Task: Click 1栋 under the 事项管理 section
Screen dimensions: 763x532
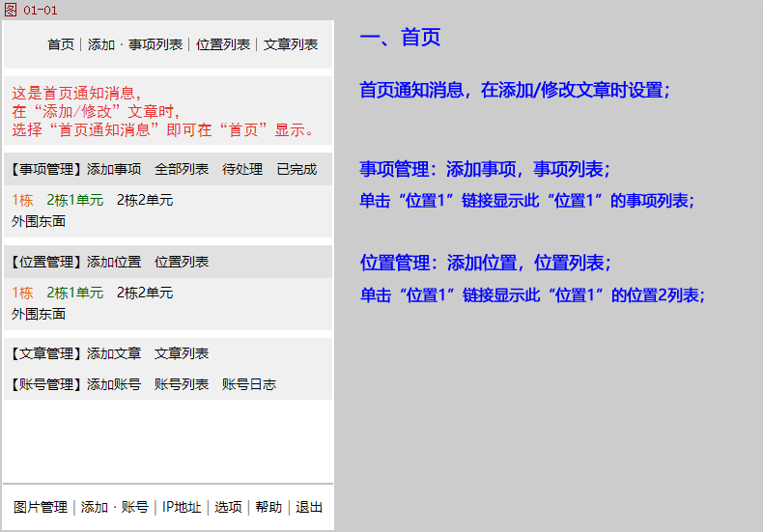Action: (x=22, y=200)
